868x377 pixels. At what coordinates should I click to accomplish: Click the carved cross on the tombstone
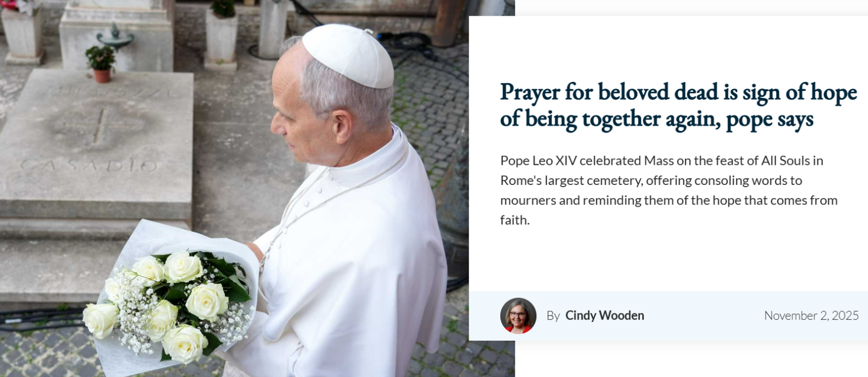100,125
